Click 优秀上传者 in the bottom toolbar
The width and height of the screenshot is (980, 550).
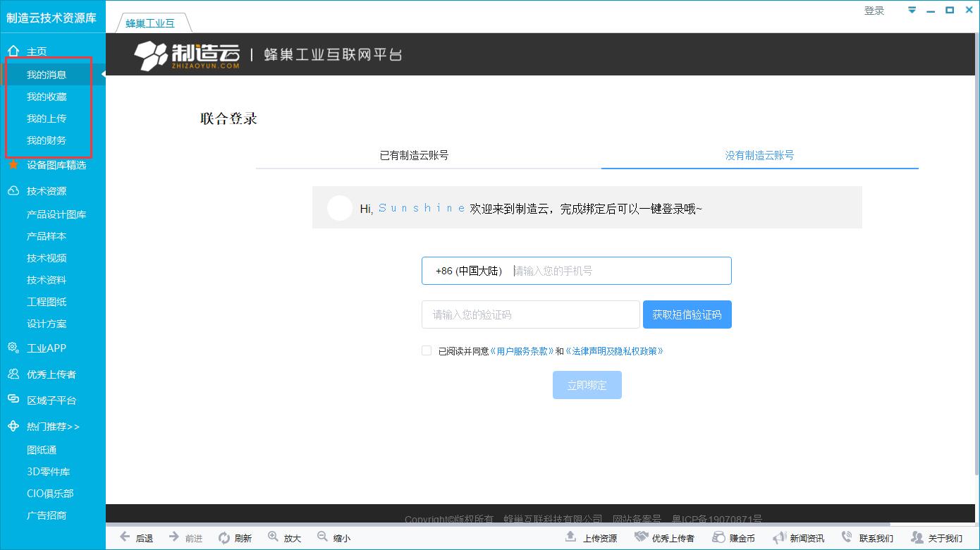pyautogui.click(x=664, y=538)
